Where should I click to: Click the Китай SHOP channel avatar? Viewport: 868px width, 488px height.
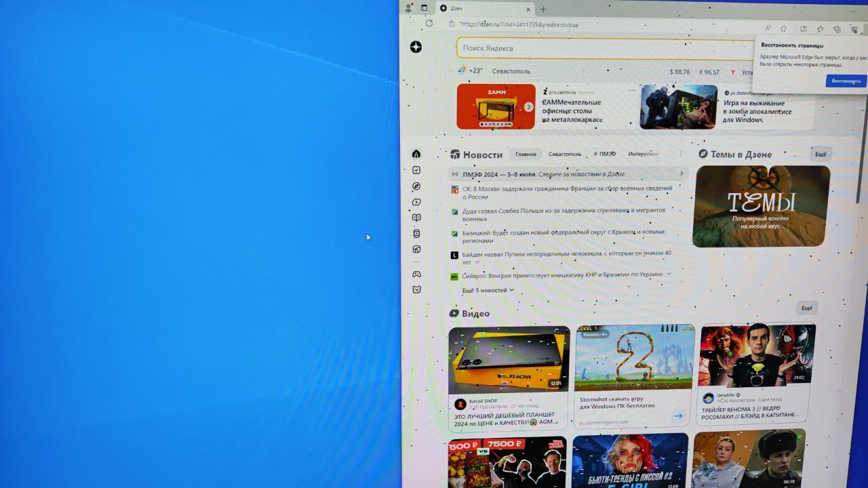click(460, 404)
